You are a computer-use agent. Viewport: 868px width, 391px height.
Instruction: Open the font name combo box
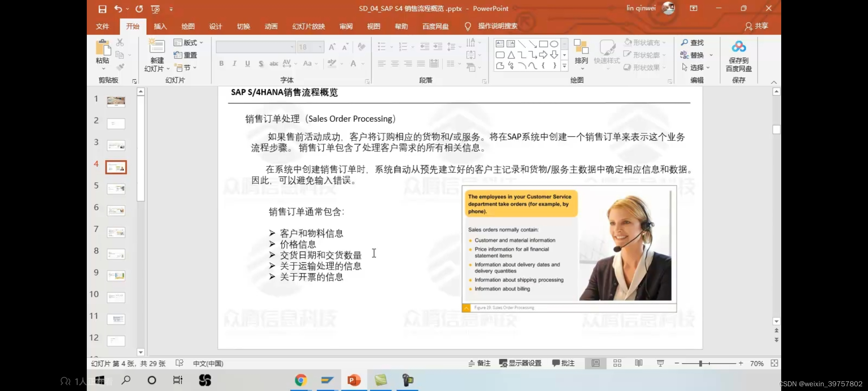click(256, 47)
